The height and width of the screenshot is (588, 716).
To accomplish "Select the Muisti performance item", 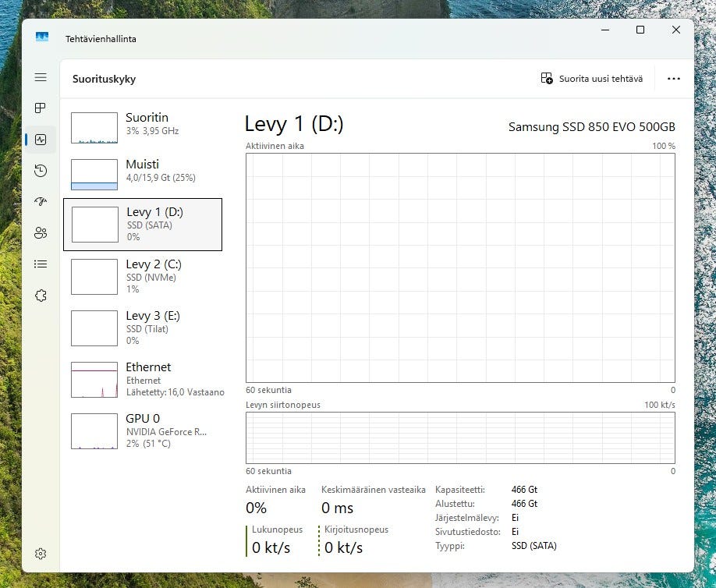I will (143, 174).
